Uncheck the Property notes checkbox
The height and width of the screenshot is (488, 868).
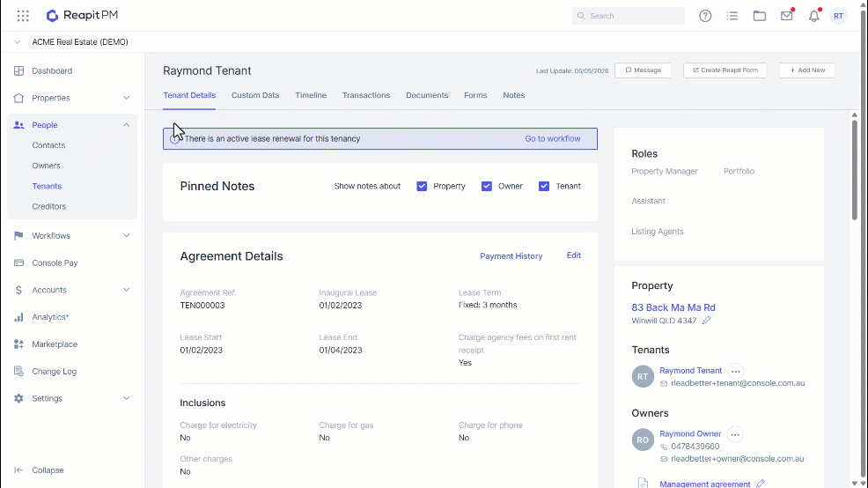tap(422, 186)
